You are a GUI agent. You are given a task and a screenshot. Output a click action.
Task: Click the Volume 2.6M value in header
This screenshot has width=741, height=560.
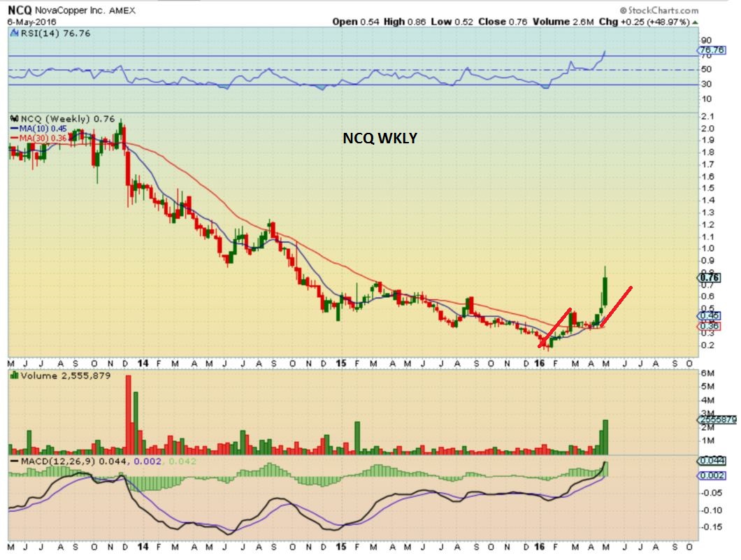pyautogui.click(x=563, y=22)
